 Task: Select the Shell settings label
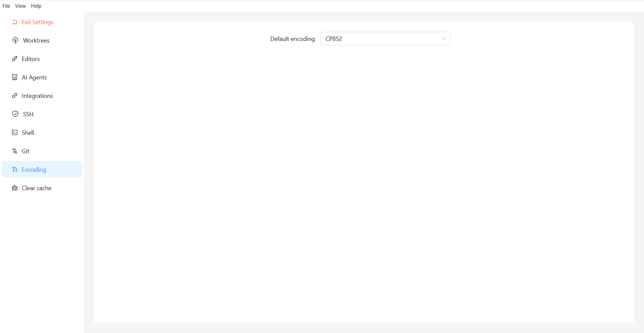28,133
